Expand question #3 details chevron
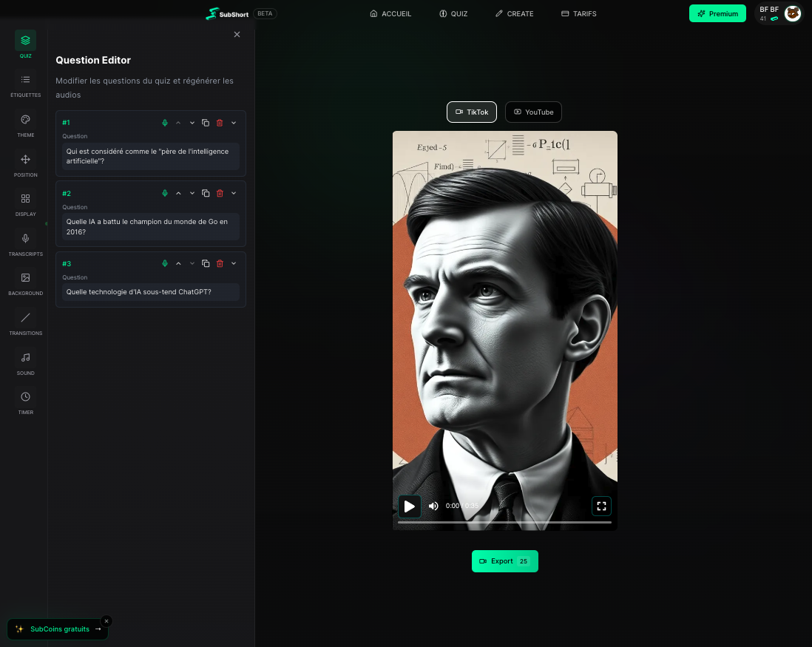This screenshot has width=812, height=647. [234, 264]
